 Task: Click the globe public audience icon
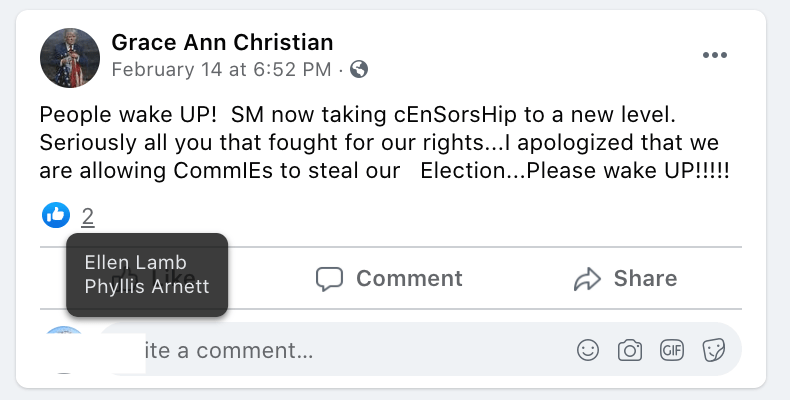(359, 70)
